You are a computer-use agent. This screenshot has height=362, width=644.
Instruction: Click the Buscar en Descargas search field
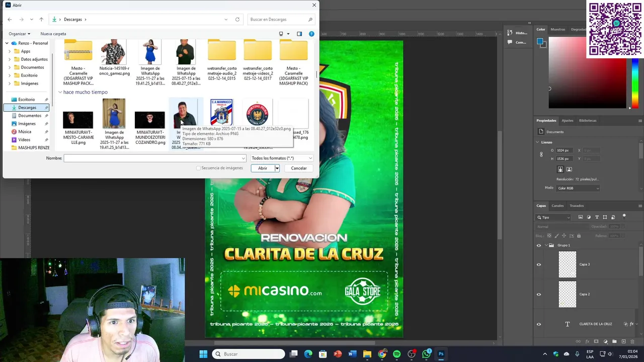(x=282, y=20)
